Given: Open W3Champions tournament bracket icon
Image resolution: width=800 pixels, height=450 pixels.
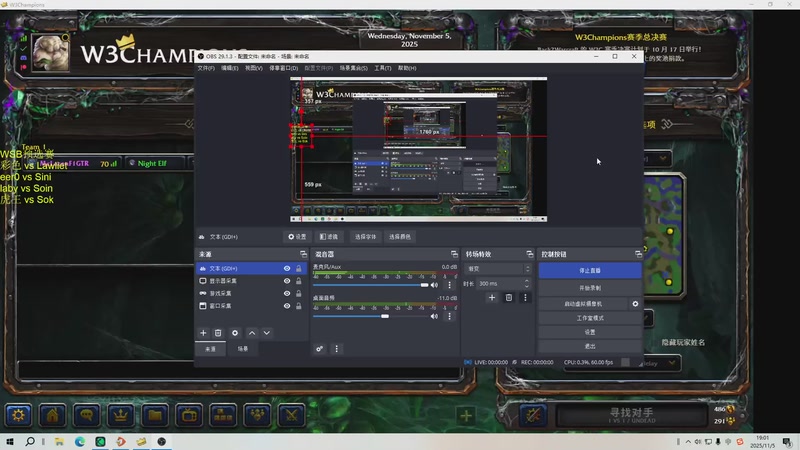Looking at the screenshot, I should click(223, 415).
